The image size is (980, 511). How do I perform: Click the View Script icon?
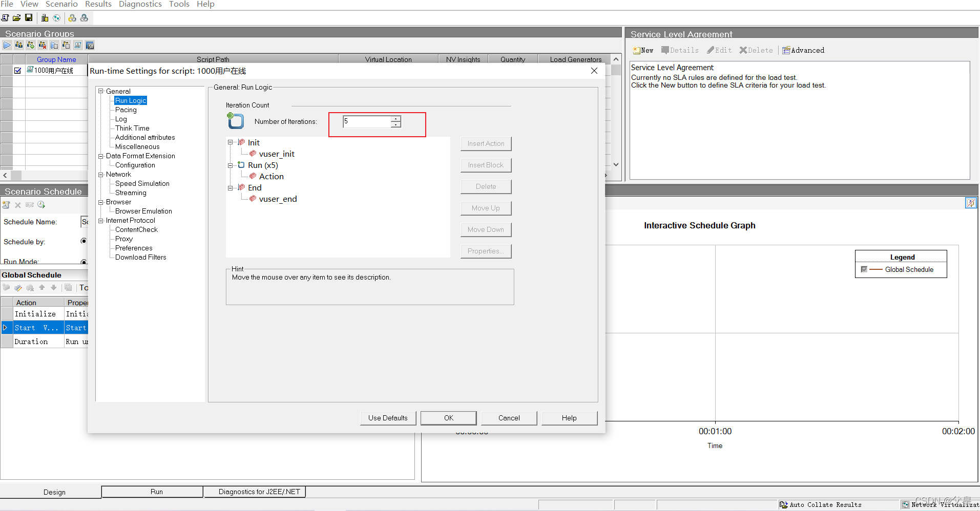78,45
